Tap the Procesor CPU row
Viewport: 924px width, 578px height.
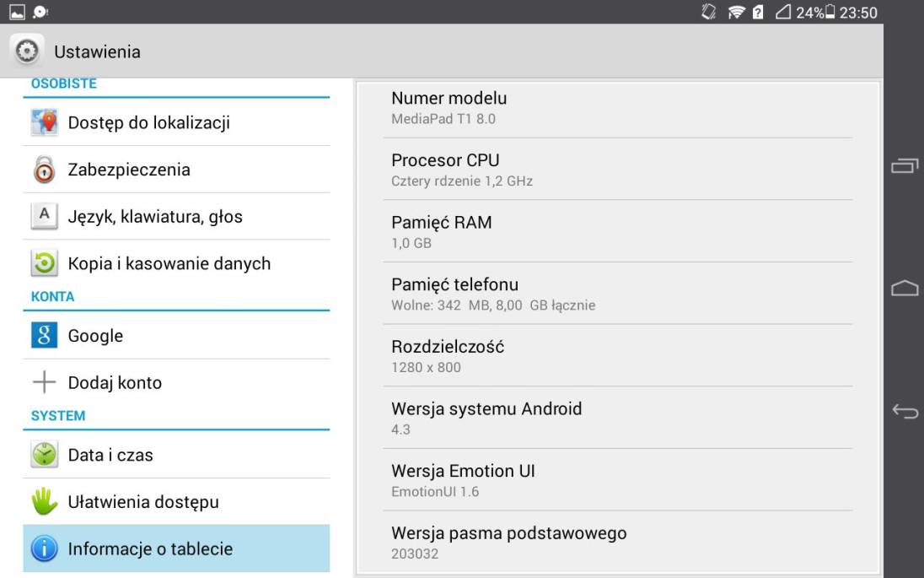[618, 170]
